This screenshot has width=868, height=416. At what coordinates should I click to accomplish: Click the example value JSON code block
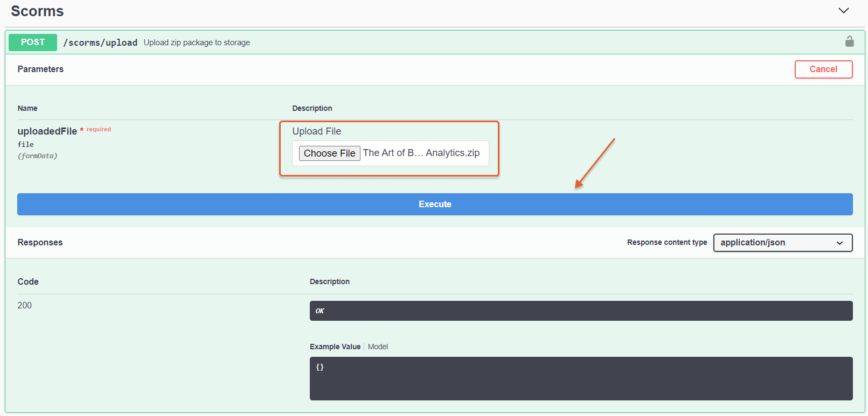tap(580, 378)
